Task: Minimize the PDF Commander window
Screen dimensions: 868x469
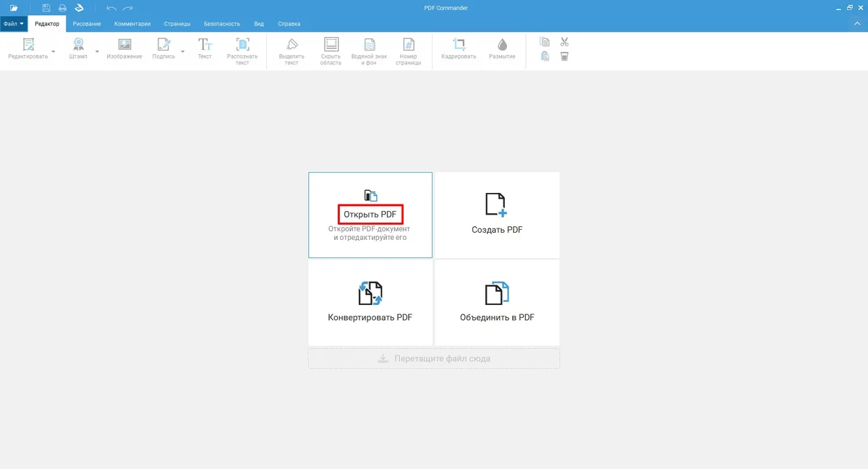Action: click(838, 7)
